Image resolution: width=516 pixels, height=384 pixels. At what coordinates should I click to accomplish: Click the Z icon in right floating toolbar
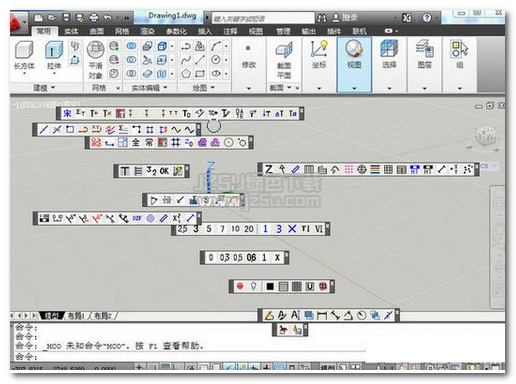(x=269, y=169)
